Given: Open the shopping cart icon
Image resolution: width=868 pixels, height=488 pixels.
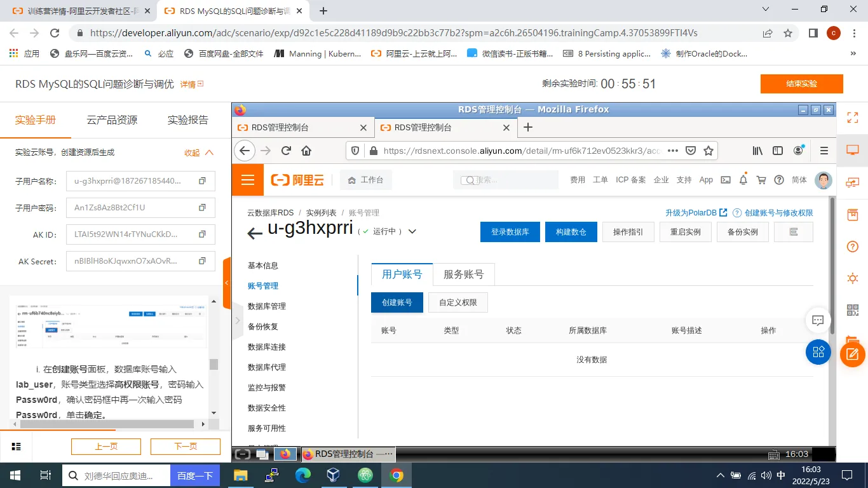Looking at the screenshot, I should pyautogui.click(x=761, y=180).
